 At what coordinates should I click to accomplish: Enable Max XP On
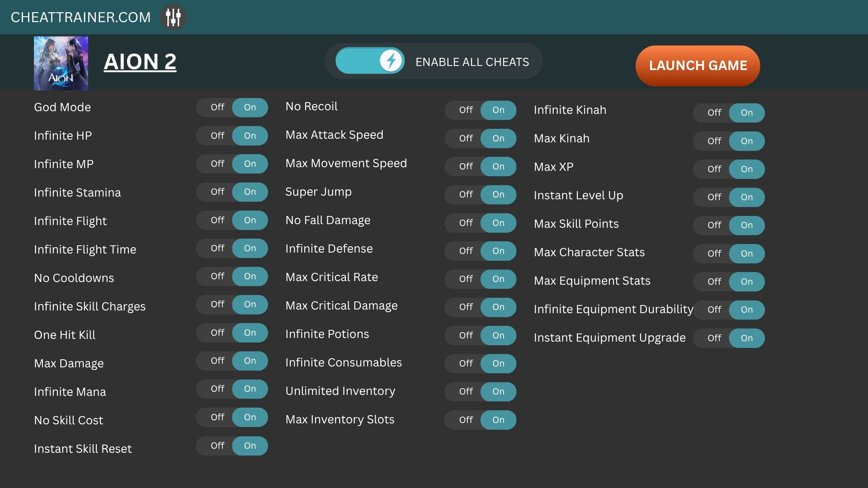pos(747,169)
